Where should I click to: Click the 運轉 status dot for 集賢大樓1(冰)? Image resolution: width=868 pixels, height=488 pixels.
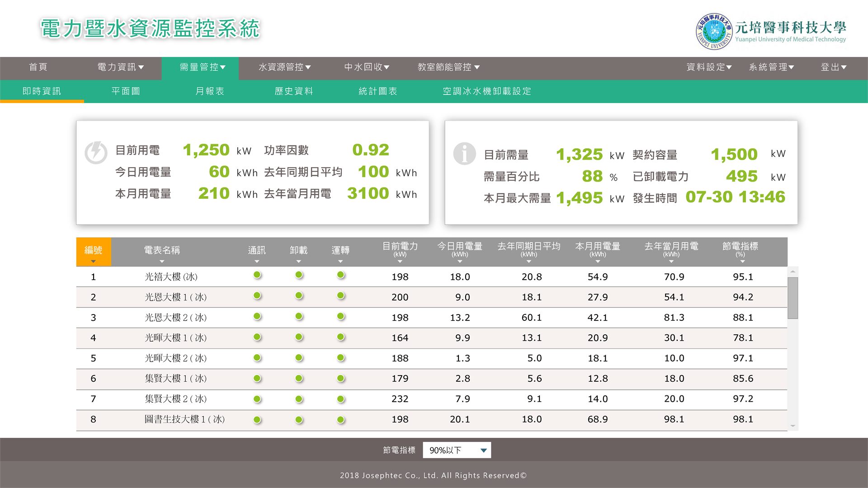pyautogui.click(x=341, y=379)
